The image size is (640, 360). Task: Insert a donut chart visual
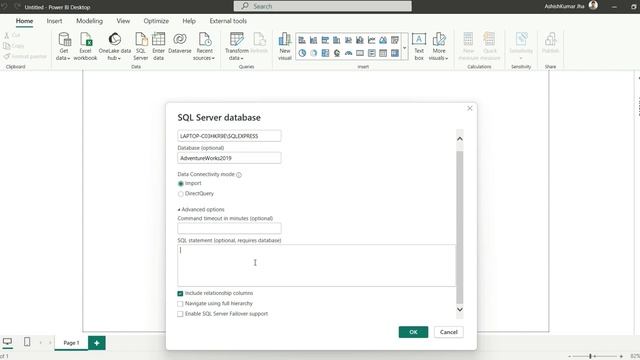click(x=313, y=53)
